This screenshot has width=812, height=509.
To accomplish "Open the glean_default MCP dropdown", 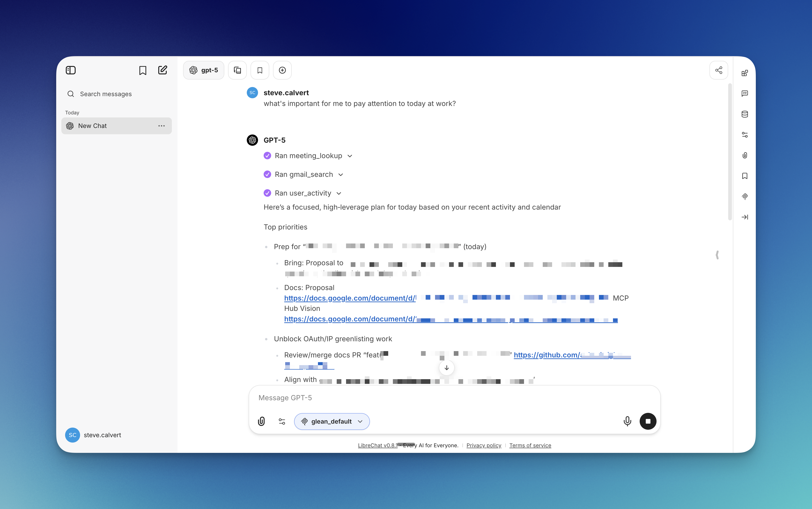I will pyautogui.click(x=331, y=421).
